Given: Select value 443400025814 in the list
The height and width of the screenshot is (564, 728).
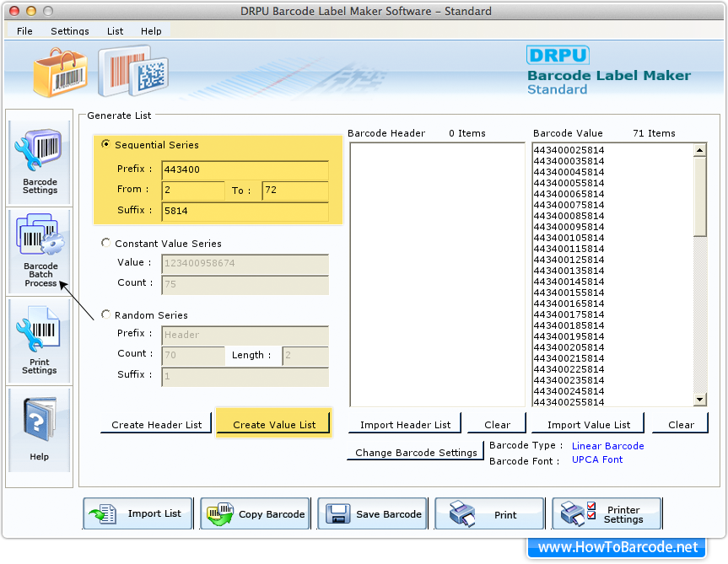Looking at the screenshot, I should pyautogui.click(x=569, y=150).
